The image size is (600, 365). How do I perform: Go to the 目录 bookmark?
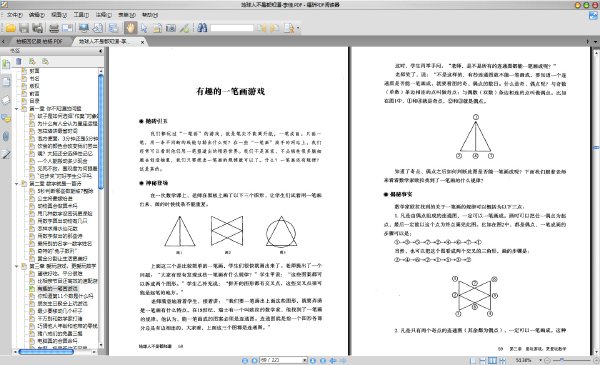click(x=34, y=101)
